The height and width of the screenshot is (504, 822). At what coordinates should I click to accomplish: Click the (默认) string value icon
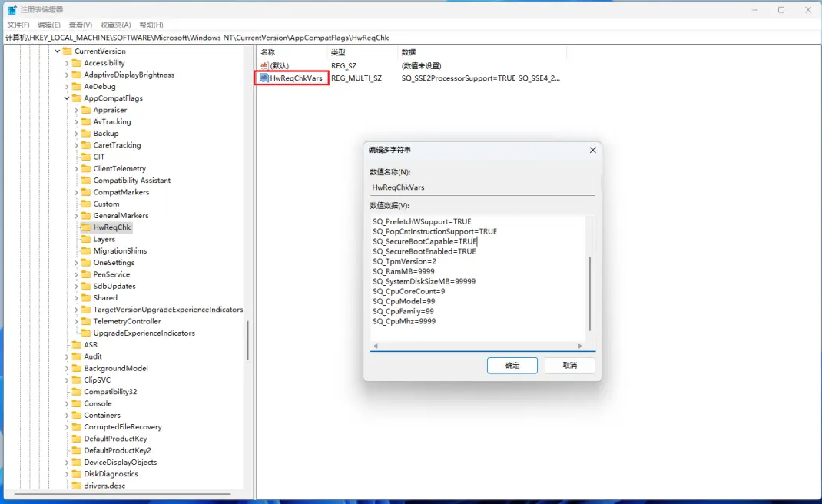click(264, 65)
